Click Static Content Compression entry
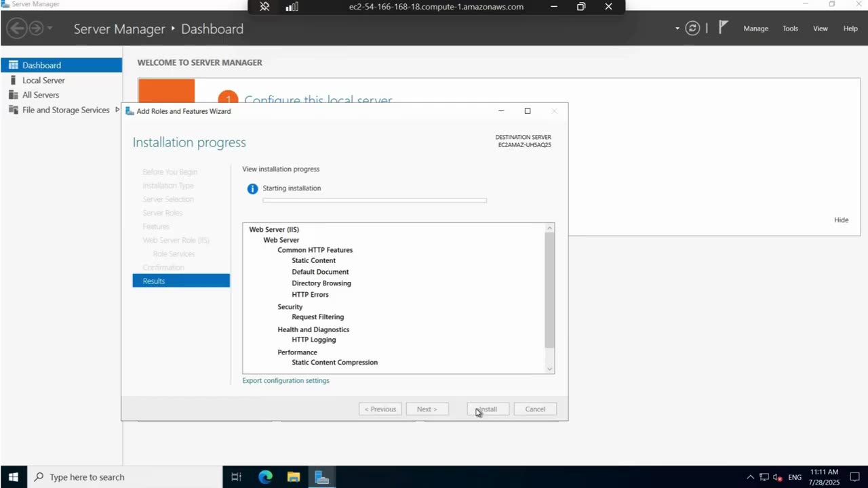 tap(334, 362)
